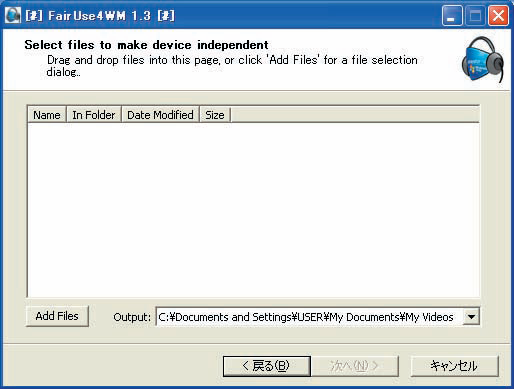
Task: Open the Output folder dropdown arrow
Action: (471, 317)
